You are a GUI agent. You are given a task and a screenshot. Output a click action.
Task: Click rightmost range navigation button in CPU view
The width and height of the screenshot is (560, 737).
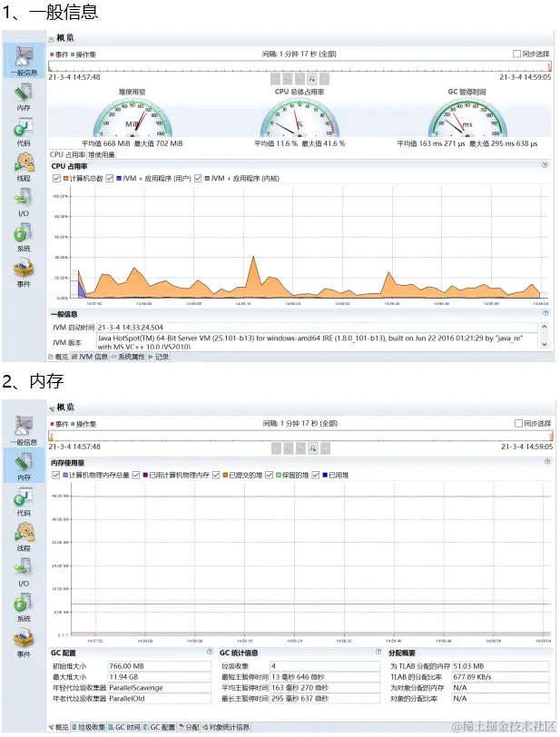(x=324, y=79)
